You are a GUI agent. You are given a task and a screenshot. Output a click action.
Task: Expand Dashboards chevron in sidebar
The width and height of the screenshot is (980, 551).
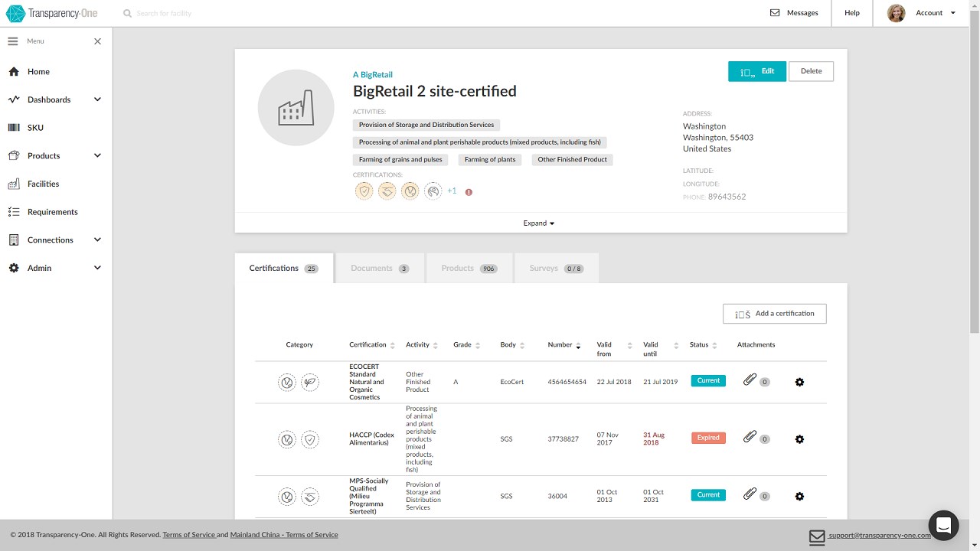click(97, 99)
